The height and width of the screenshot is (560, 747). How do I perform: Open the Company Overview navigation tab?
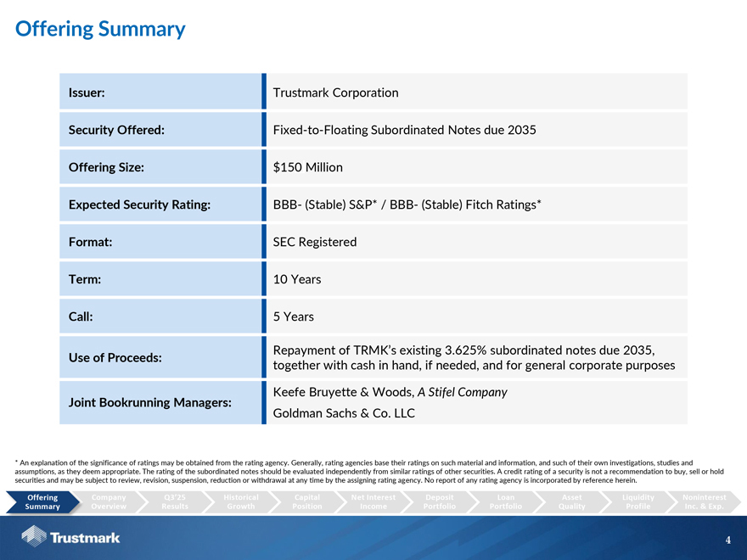click(109, 501)
